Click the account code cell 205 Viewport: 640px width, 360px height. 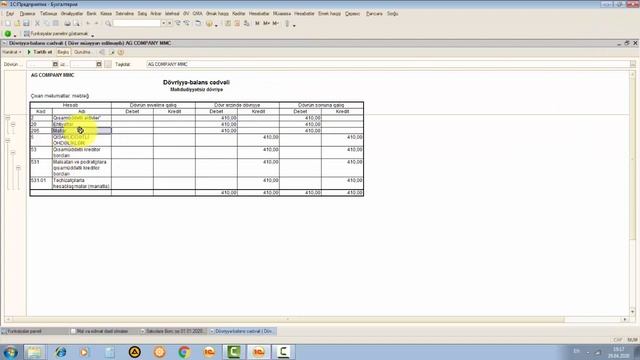41,131
